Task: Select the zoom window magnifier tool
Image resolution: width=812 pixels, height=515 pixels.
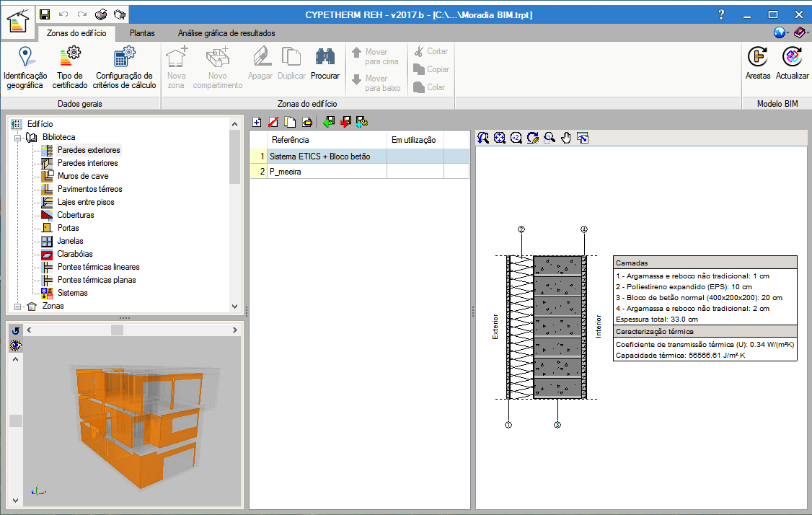Action: (550, 138)
